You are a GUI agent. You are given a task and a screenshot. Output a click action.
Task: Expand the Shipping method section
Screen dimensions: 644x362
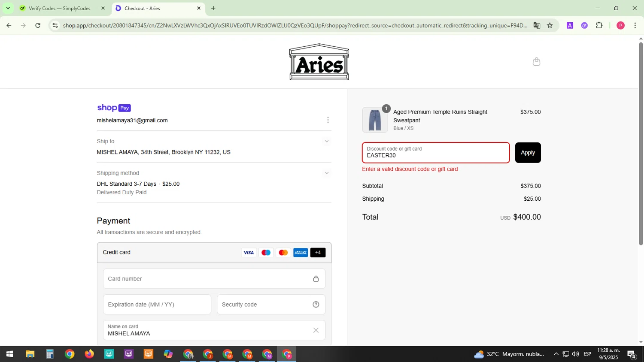click(327, 173)
